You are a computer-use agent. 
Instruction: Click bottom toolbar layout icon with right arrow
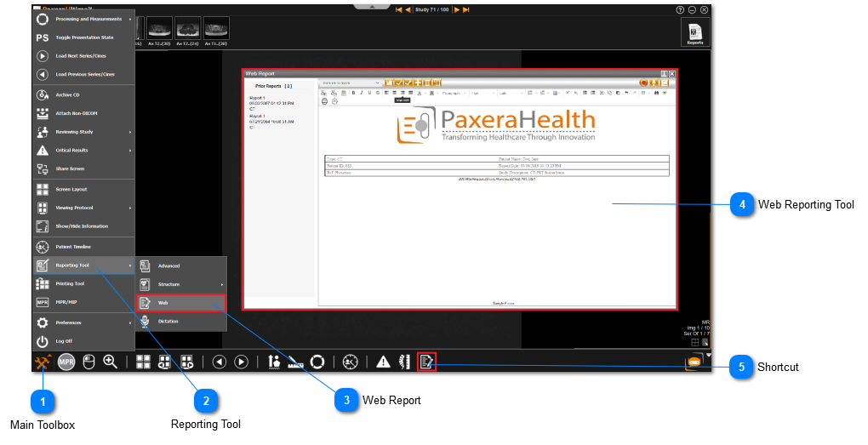(187, 362)
